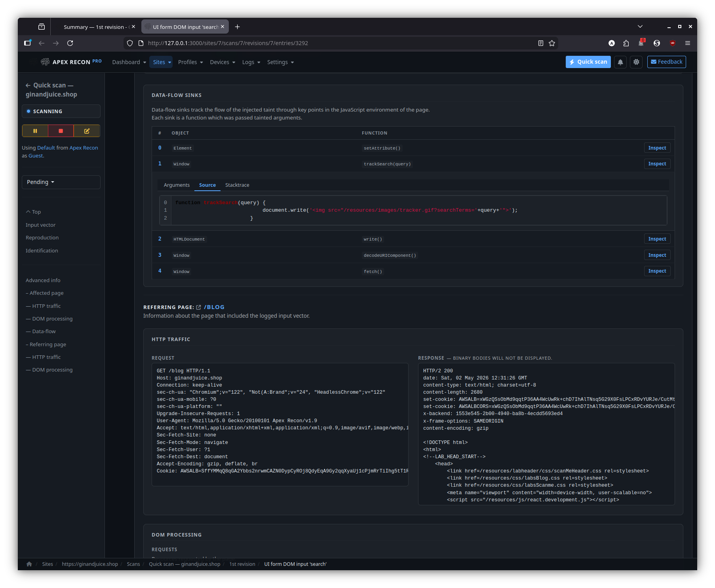Open the '1st revision' breadcrumb link
Screen dimensions: 715x588
pyautogui.click(x=242, y=564)
